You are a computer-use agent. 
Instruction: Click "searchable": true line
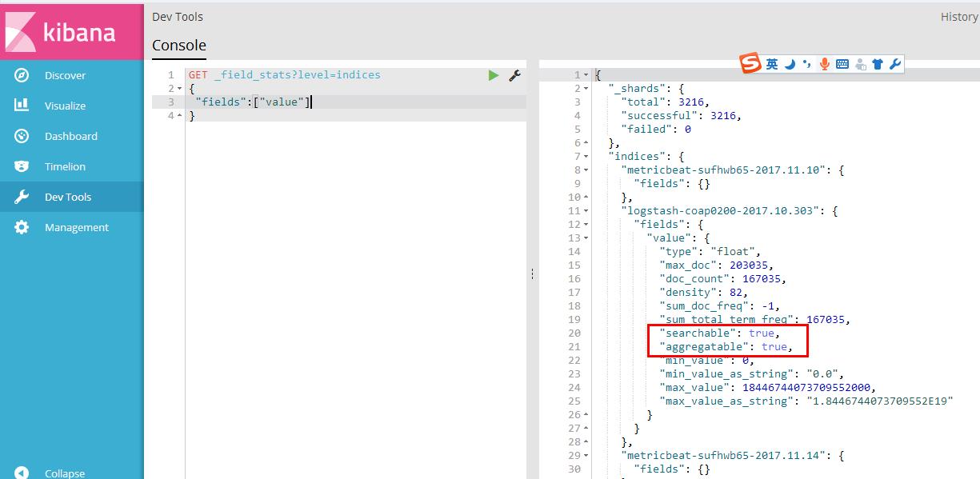pos(719,333)
